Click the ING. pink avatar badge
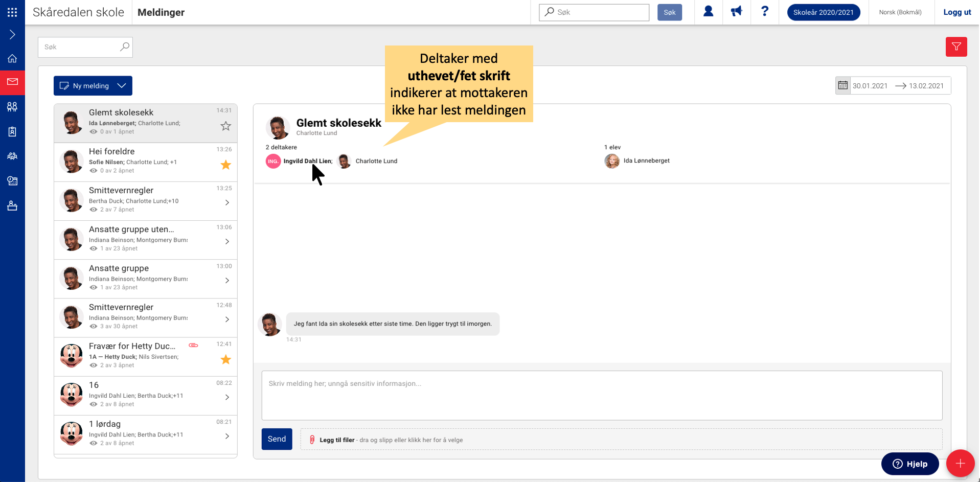 pos(273,161)
